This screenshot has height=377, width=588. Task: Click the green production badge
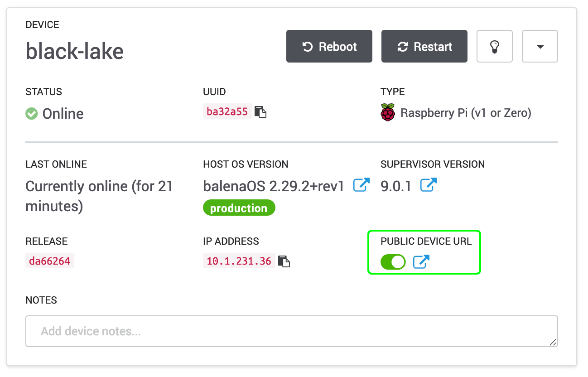click(x=239, y=208)
